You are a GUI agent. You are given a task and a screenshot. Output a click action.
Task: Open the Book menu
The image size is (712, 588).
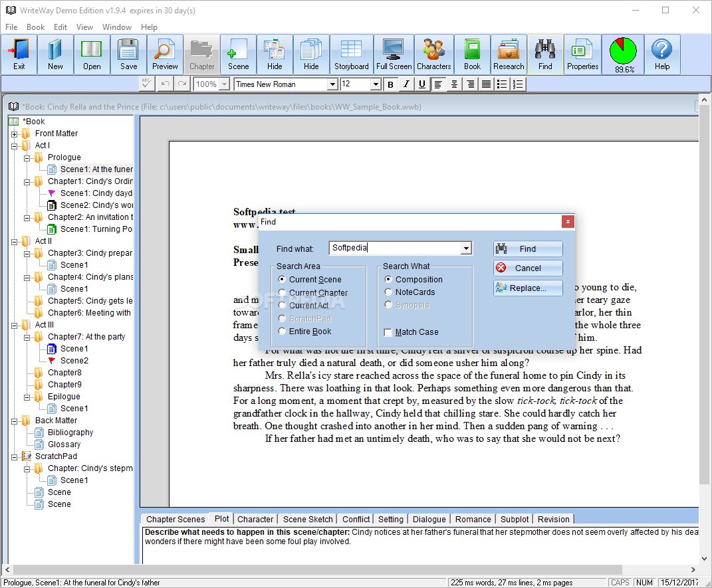pos(35,27)
